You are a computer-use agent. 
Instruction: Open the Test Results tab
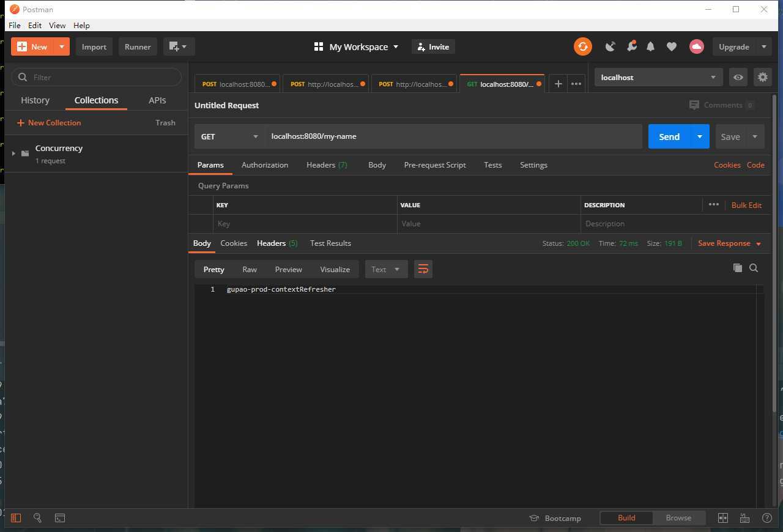click(x=330, y=243)
